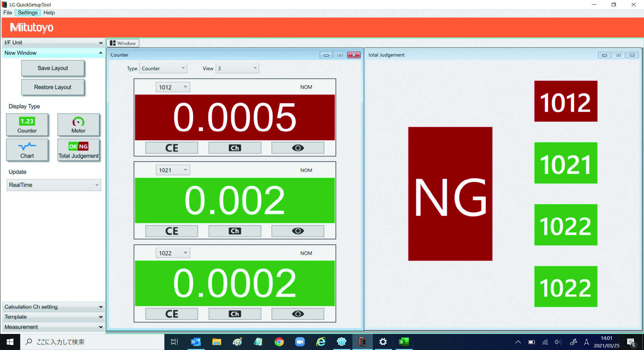Open the Window layout toolbar button
The width and height of the screenshot is (644, 350).
tap(123, 43)
